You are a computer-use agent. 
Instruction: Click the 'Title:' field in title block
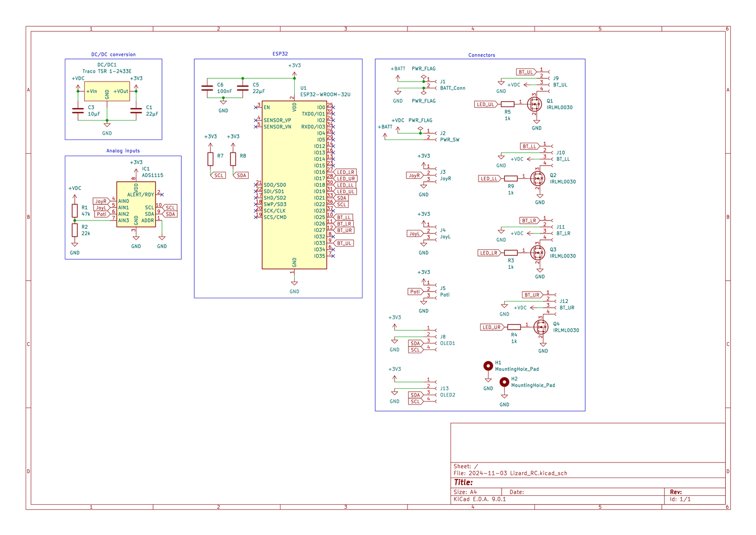(463, 483)
